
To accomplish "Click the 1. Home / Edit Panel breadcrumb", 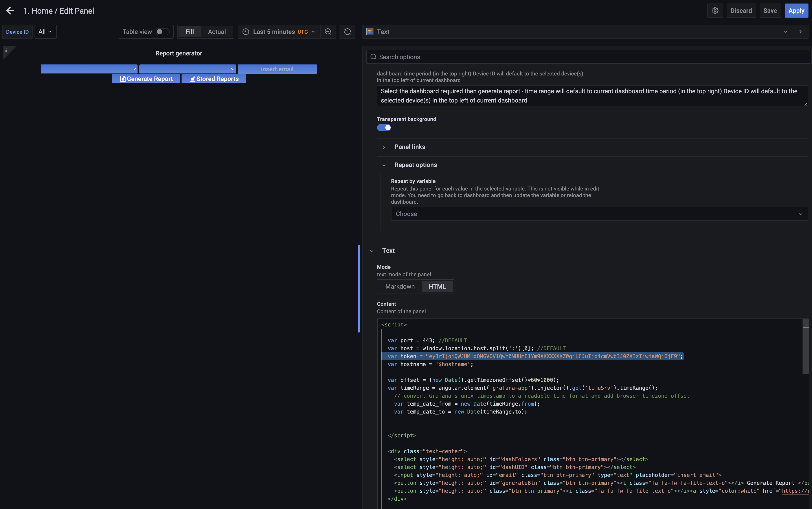I will click(x=59, y=11).
